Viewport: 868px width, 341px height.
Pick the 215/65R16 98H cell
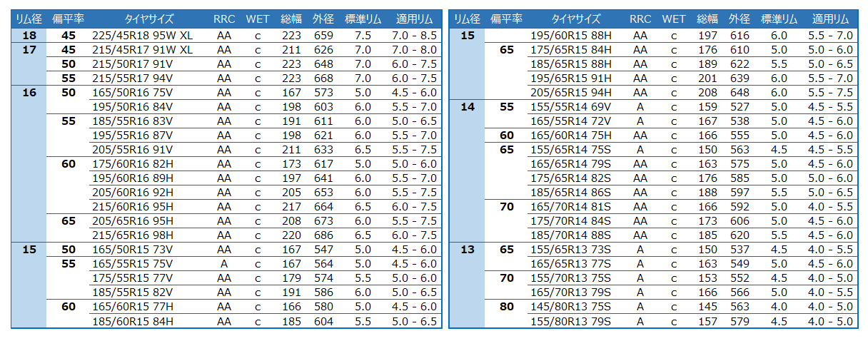(x=133, y=235)
